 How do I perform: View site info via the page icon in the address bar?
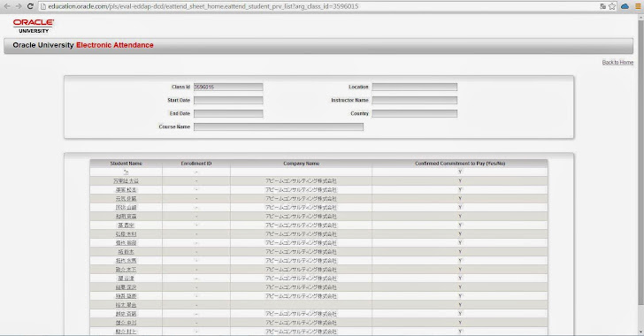click(x=42, y=6)
